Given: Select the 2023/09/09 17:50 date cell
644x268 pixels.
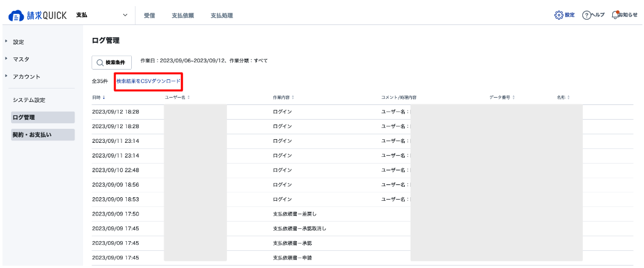Looking at the screenshot, I should click(115, 214).
